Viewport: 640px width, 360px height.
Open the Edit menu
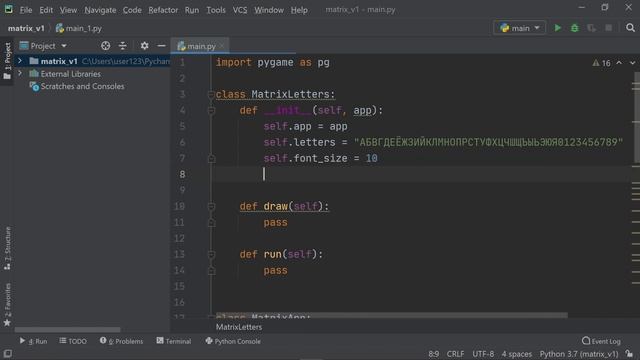[x=46, y=10]
